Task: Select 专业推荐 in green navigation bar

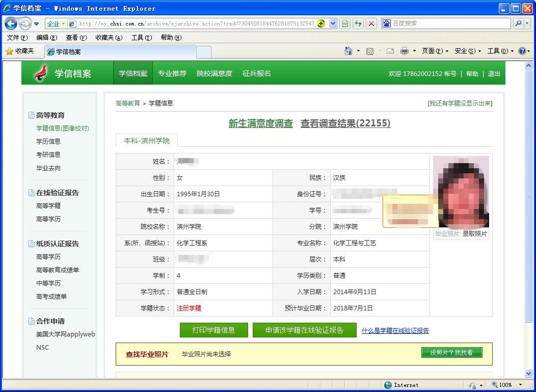Action: (x=172, y=73)
